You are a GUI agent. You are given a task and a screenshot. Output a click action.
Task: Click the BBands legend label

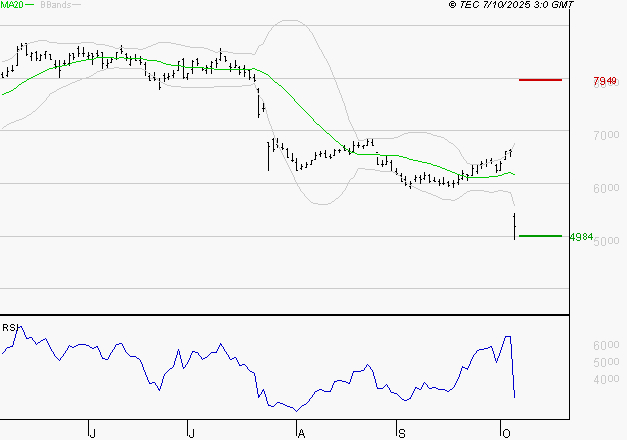[56, 5]
